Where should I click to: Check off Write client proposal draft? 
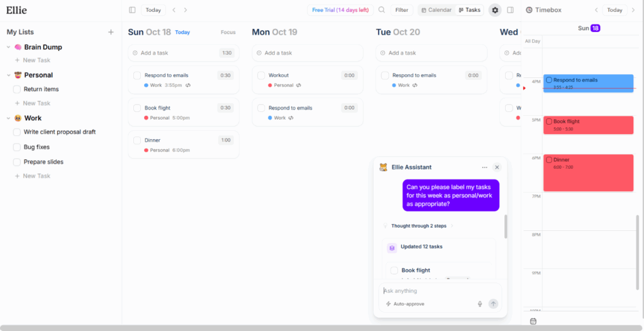tap(17, 132)
